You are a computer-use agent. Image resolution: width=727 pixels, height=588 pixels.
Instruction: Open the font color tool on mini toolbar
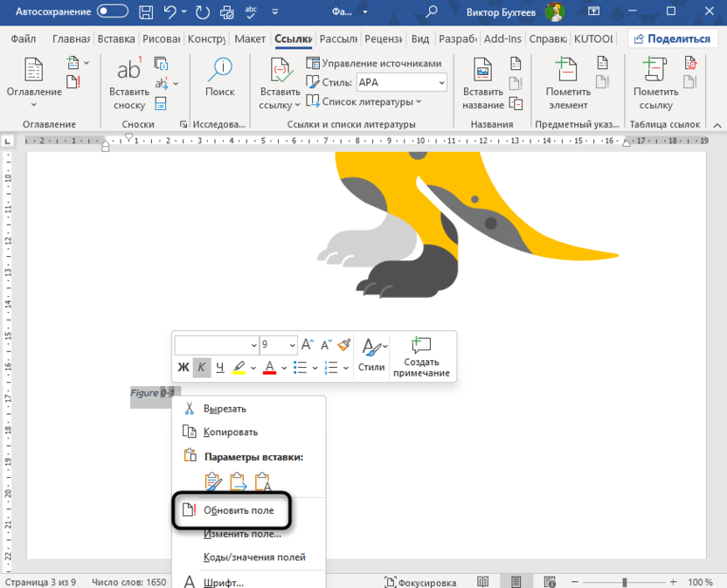[x=269, y=368]
